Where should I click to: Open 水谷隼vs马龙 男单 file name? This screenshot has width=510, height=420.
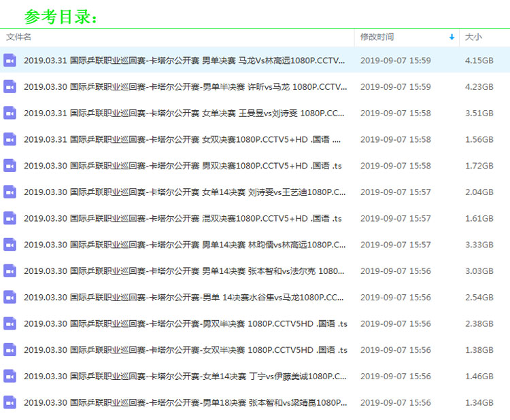[x=184, y=298]
